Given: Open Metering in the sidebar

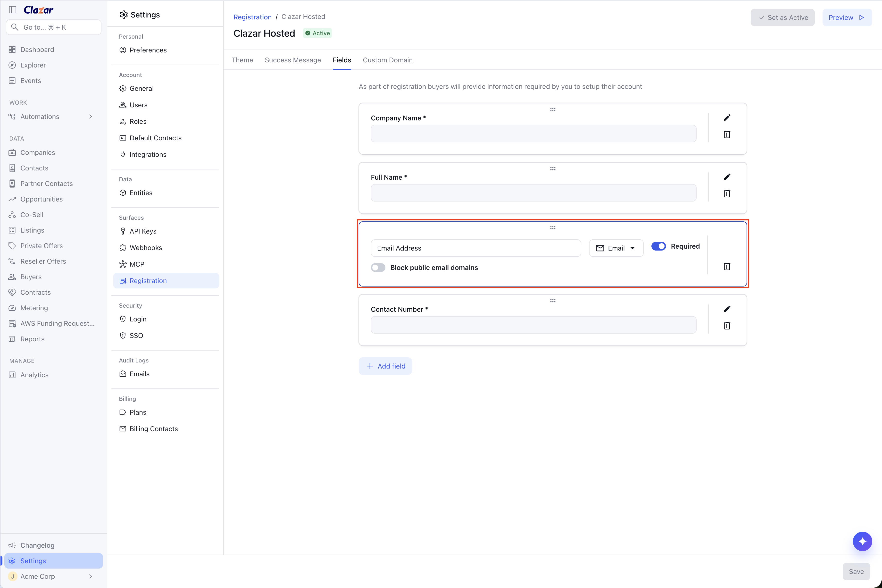Looking at the screenshot, I should pyautogui.click(x=54, y=308).
